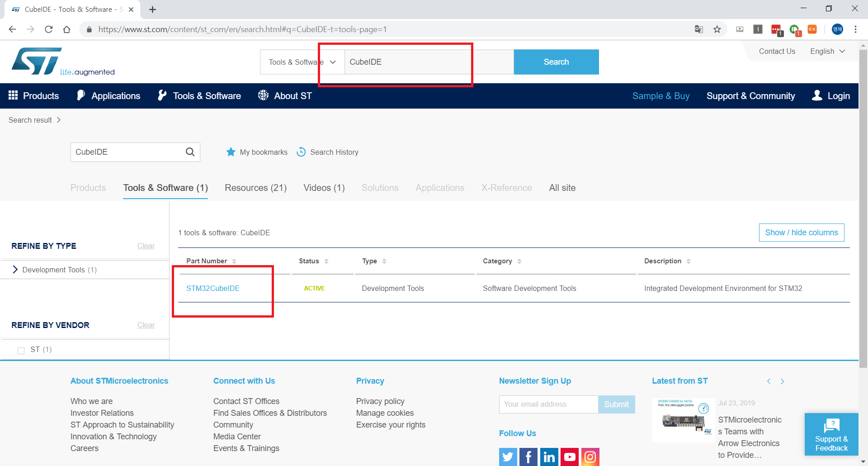Clear the Refine by Vendor filter
The image size is (868, 466).
click(x=146, y=325)
